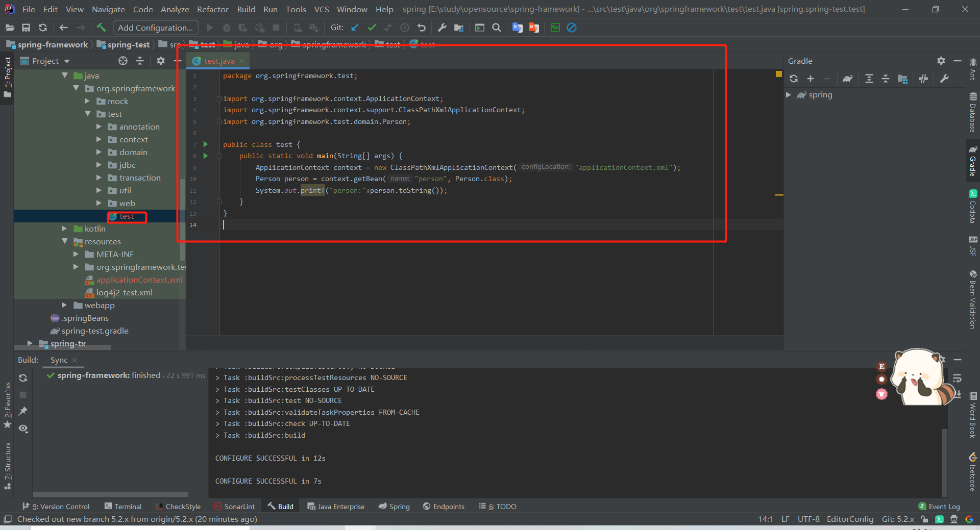
Task: Switch to the Terminal tool tab
Action: click(123, 507)
